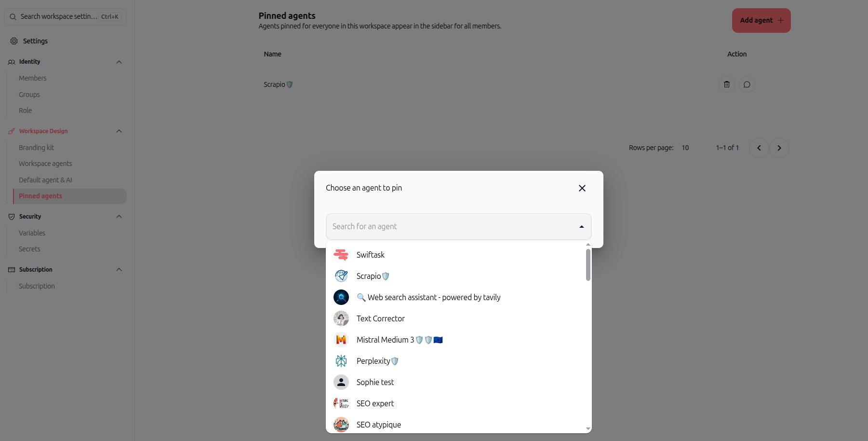
Task: Pick the SEO expert agent
Action: pyautogui.click(x=458, y=403)
